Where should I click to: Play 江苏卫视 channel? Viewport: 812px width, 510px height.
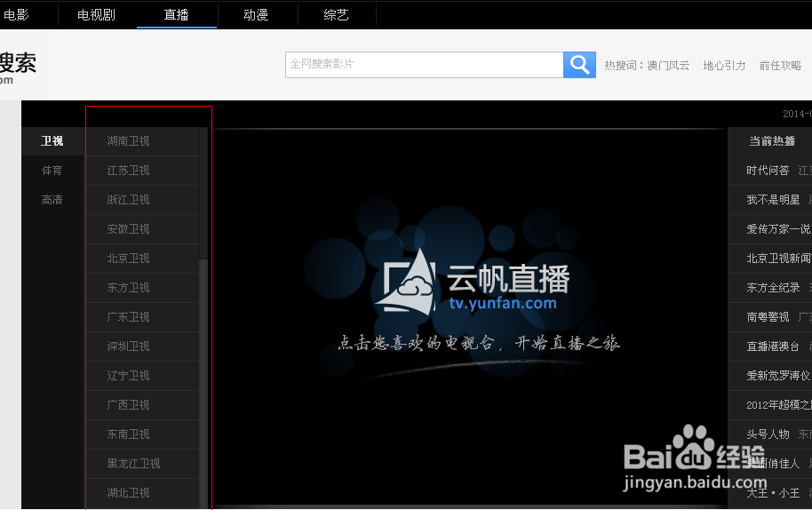click(142, 171)
